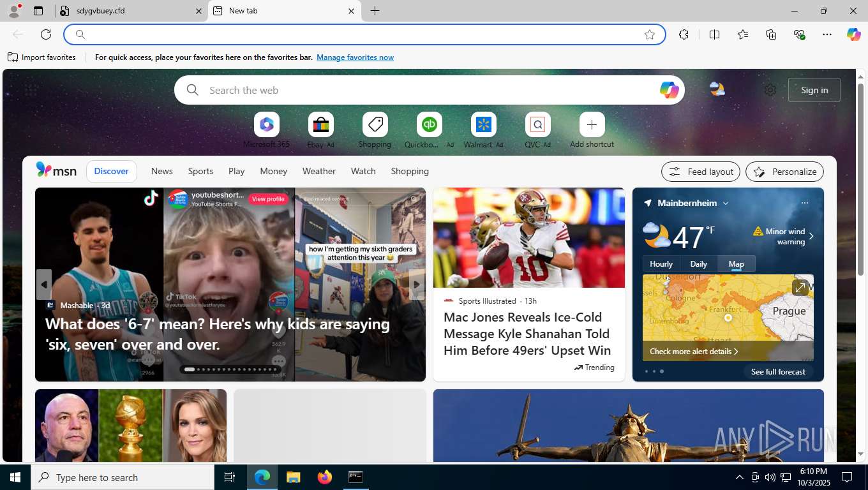Open the Play feed tab
The image size is (868, 490).
(x=236, y=171)
